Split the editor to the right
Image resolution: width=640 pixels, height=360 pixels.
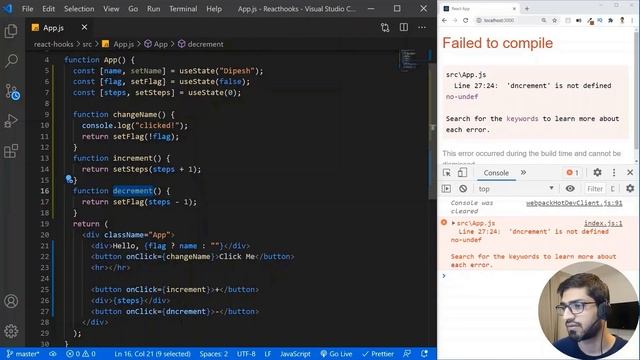[404, 27]
